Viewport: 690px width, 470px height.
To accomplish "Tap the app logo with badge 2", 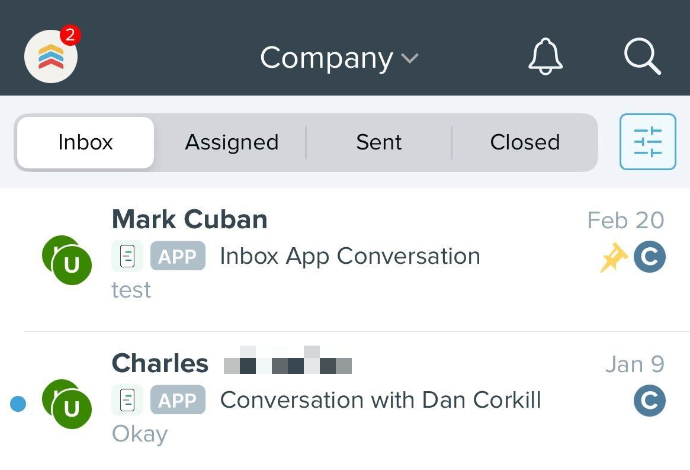I will click(51, 56).
